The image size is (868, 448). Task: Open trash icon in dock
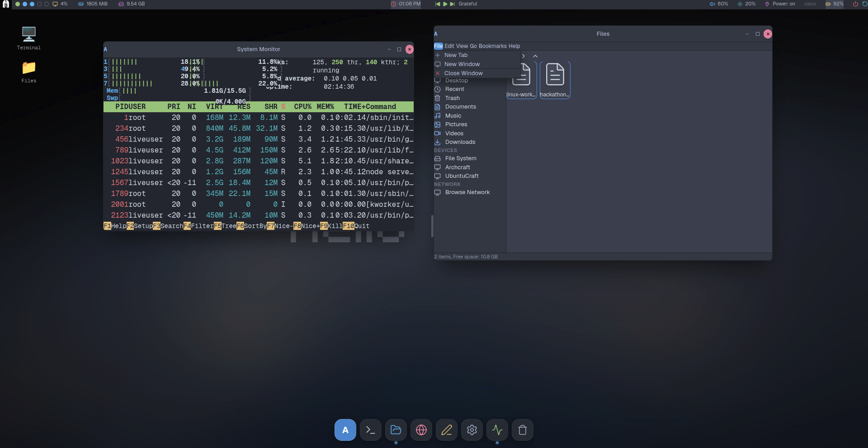pos(523,430)
